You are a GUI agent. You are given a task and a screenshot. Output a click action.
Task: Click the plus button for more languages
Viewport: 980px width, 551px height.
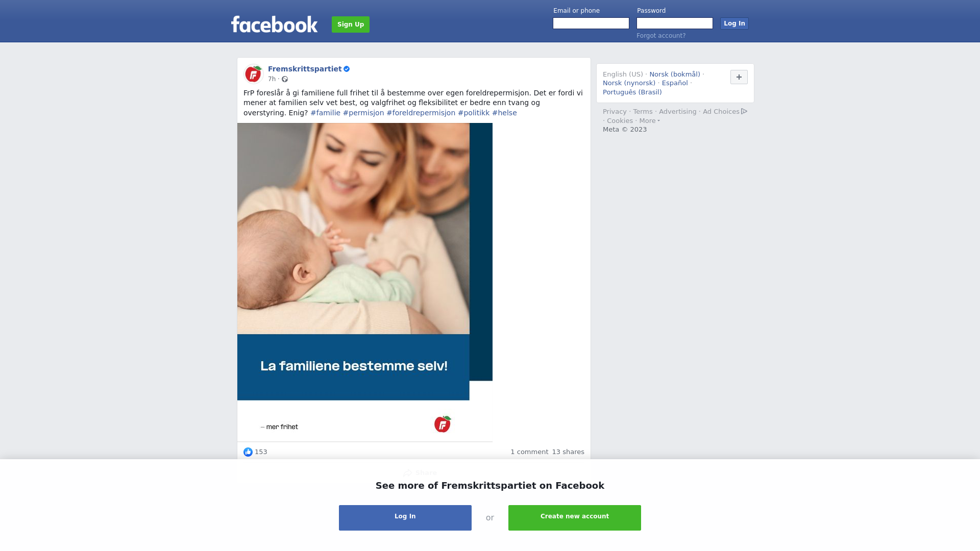tap(739, 77)
